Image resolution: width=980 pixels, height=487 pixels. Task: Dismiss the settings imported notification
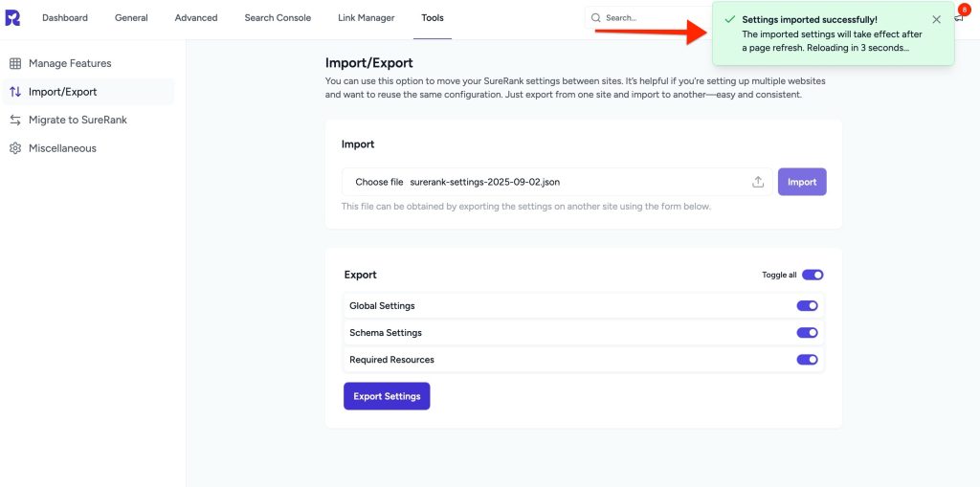[936, 19]
